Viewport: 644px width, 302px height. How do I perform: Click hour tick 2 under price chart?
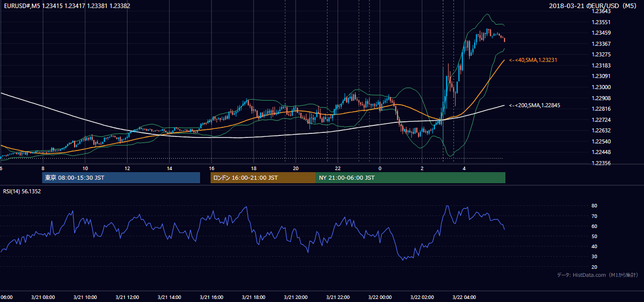422,168
